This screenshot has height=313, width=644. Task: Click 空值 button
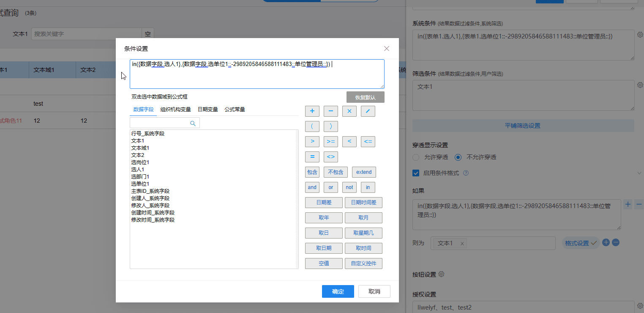[x=324, y=264]
